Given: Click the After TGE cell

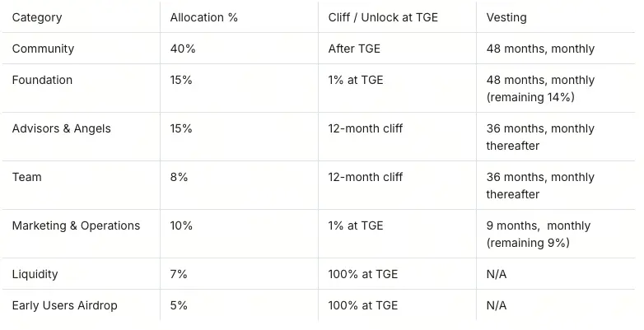Looking at the screenshot, I should point(354,49).
